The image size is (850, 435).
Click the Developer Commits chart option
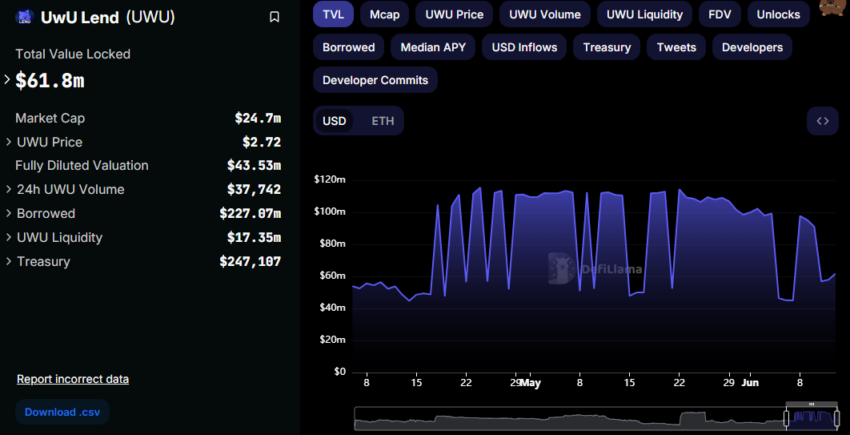pyautogui.click(x=375, y=80)
